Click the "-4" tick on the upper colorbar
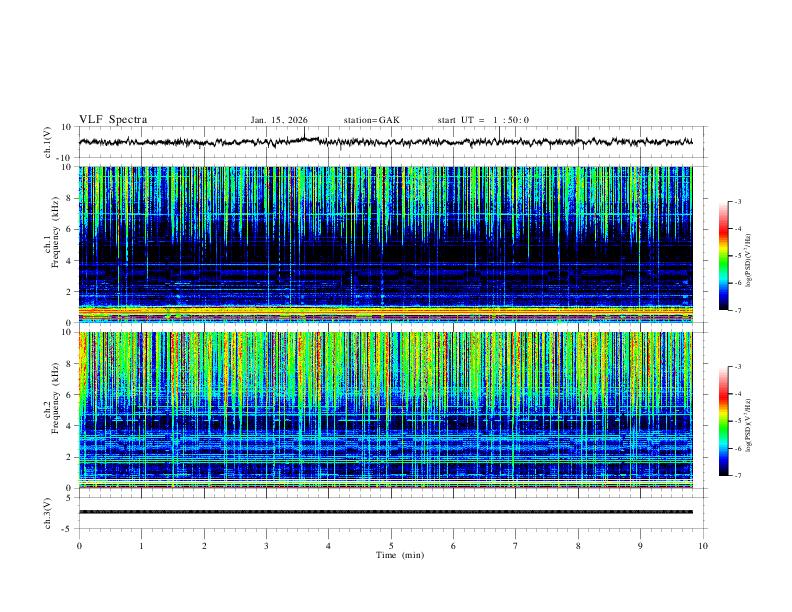 (x=737, y=229)
